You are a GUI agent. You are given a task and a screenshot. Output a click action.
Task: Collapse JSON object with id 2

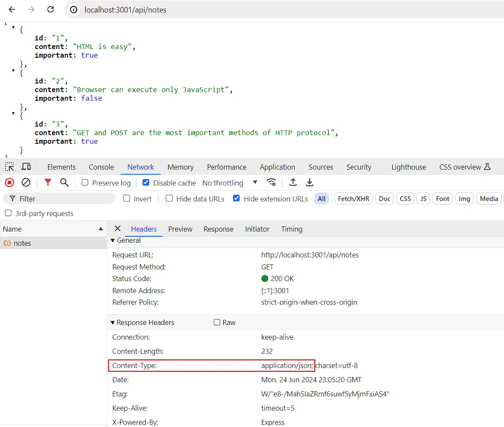(13, 70)
